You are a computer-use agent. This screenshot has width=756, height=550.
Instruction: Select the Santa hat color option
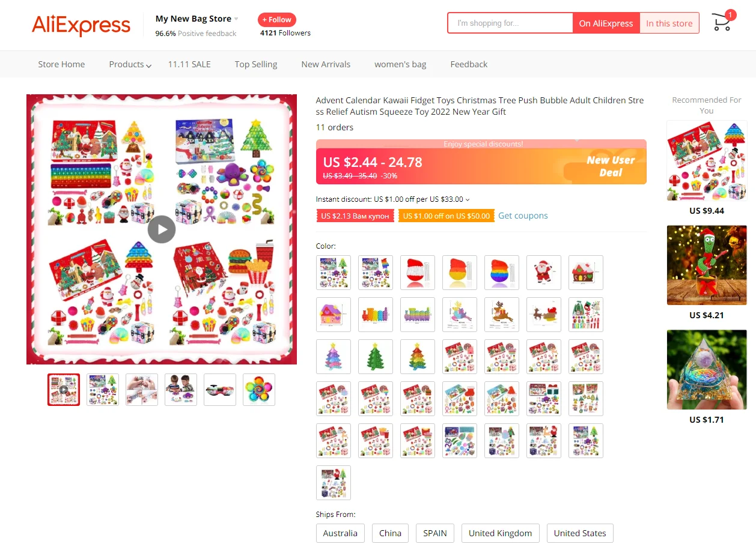pyautogui.click(x=418, y=273)
